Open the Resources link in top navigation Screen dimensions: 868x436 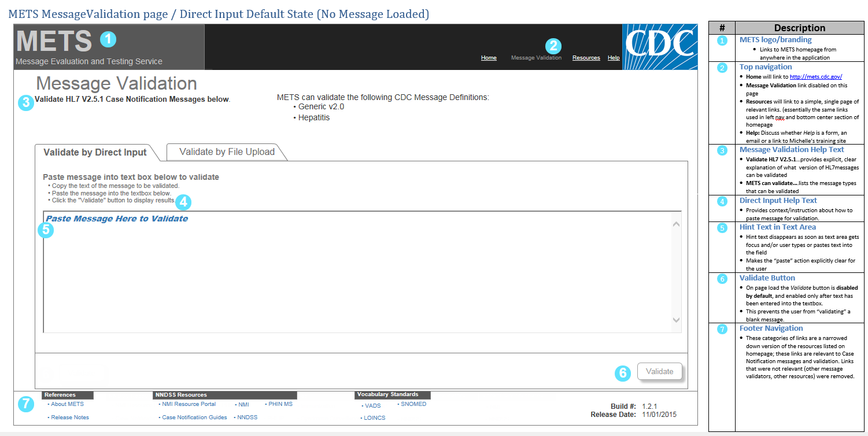pyautogui.click(x=586, y=58)
